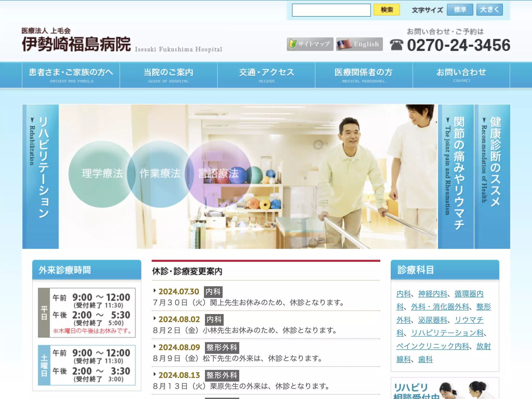Open the 2024.08.13 整形外科 notice
The width and height of the screenshot is (532, 399).
point(266,381)
